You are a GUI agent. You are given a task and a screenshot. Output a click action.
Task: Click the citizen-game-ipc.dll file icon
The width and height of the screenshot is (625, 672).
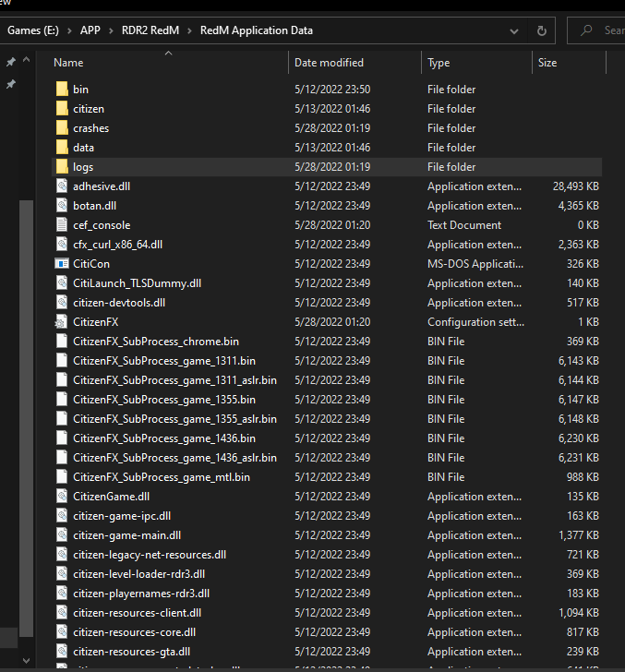62,516
